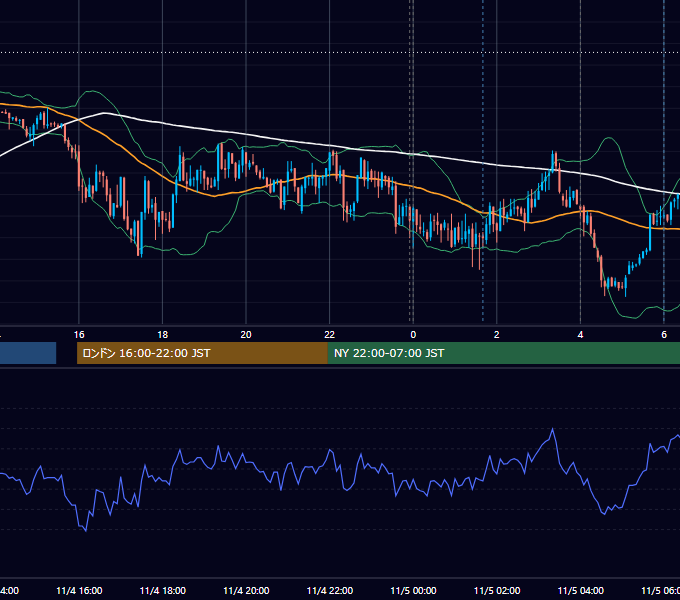This screenshot has height=600, width=680.
Task: Click the ロンドン 16:00-22:00 JST session bar
Action: click(x=202, y=353)
